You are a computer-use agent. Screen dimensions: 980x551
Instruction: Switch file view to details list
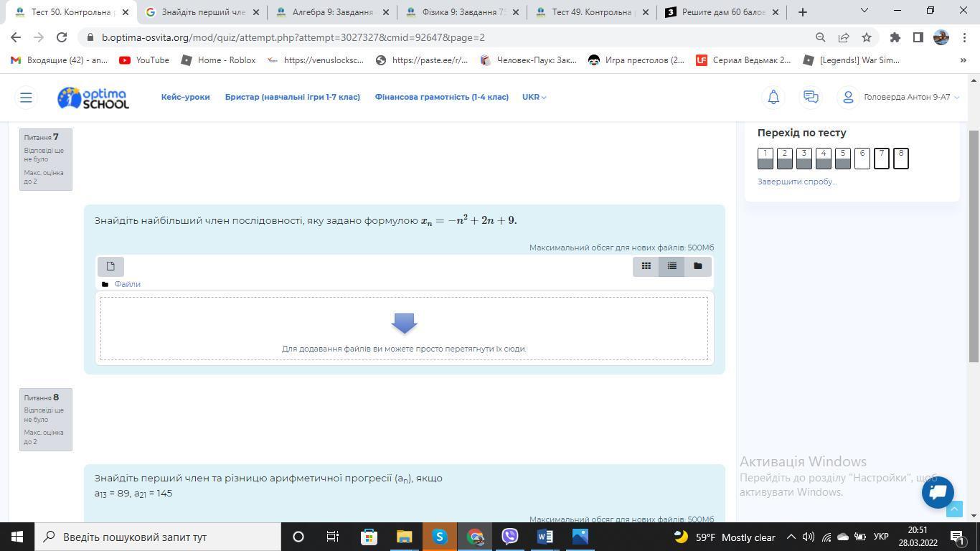pyautogui.click(x=672, y=266)
